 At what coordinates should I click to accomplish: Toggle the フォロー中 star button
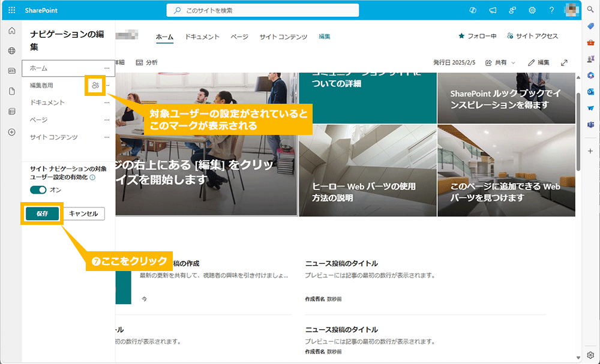477,36
